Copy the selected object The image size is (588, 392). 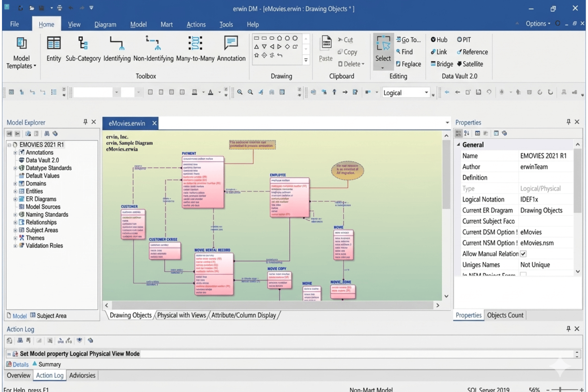(347, 52)
